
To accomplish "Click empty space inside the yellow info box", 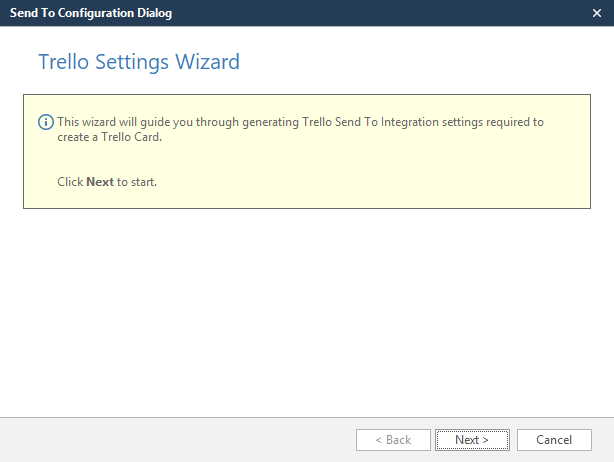I will click(400, 170).
